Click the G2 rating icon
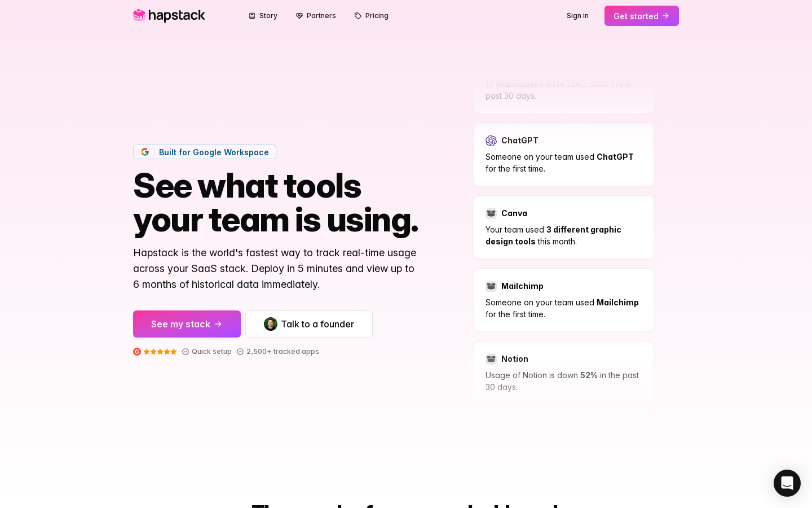The image size is (812, 508). click(137, 352)
